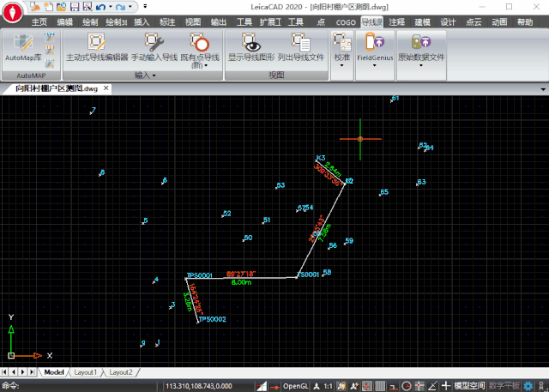Screen dimensions: 549x392
Task: Expand the 输入 panel arrow
Action: (154, 75)
